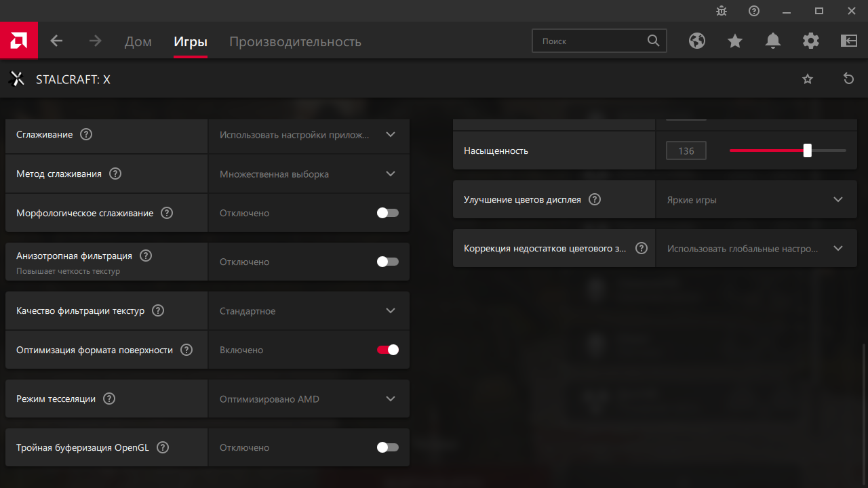Switch to the Производительность tab
Image resolution: width=868 pixels, height=488 pixels.
click(295, 41)
